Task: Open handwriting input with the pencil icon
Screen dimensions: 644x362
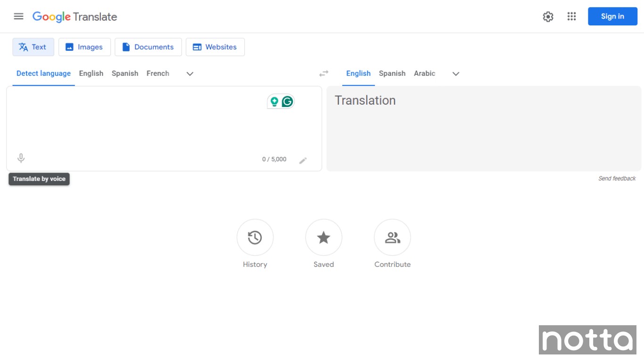Action: [x=304, y=160]
